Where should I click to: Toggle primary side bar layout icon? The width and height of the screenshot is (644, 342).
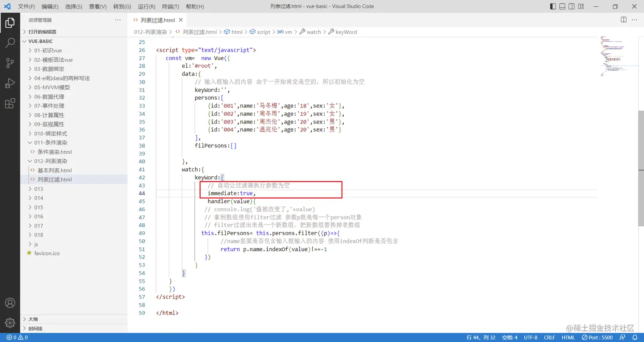point(553,6)
